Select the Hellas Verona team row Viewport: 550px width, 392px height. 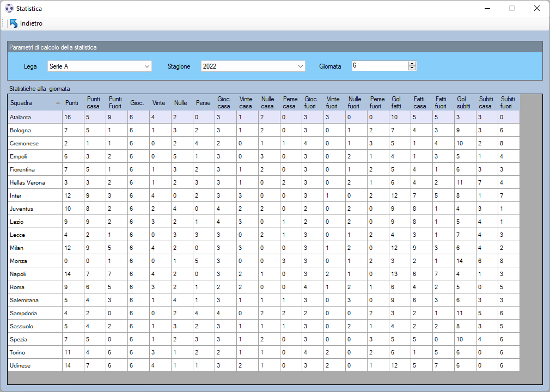point(264,182)
